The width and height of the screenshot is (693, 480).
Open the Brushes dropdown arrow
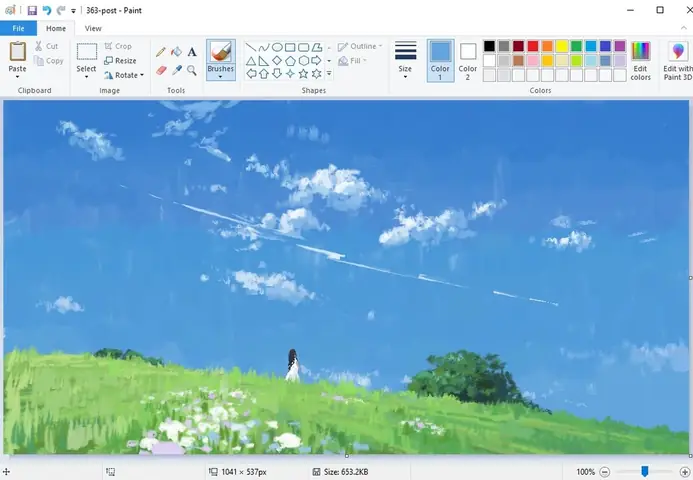[x=220, y=77]
